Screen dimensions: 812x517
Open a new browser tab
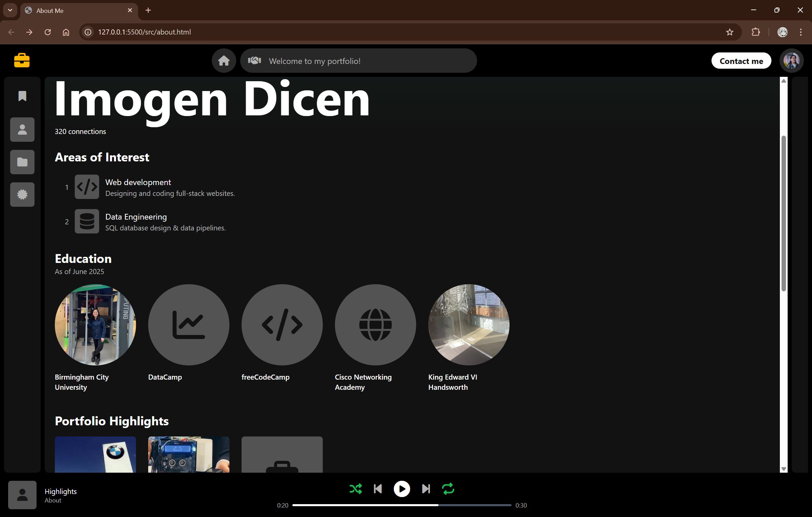[148, 10]
